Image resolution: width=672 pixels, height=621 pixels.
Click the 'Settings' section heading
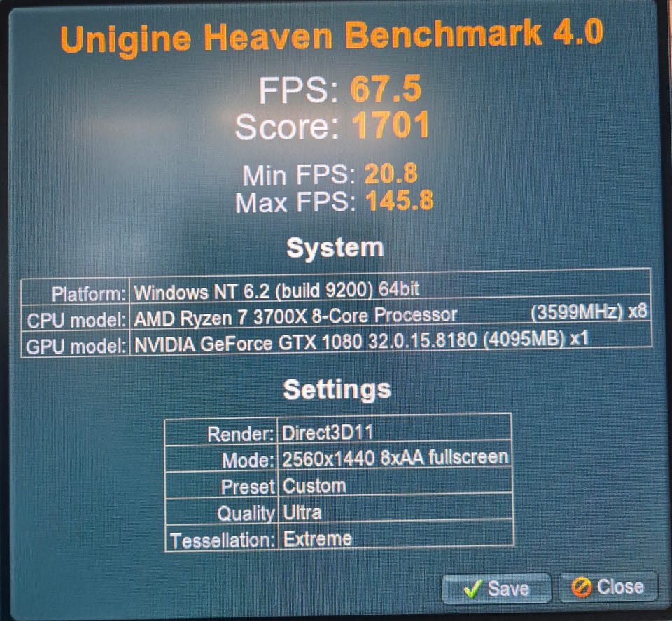point(337,389)
